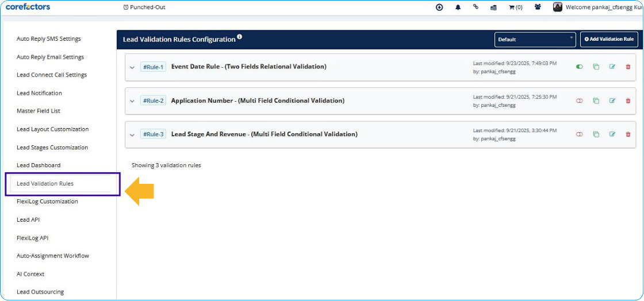
Task: Edit the Application Number rule with pencil icon
Action: click(612, 101)
